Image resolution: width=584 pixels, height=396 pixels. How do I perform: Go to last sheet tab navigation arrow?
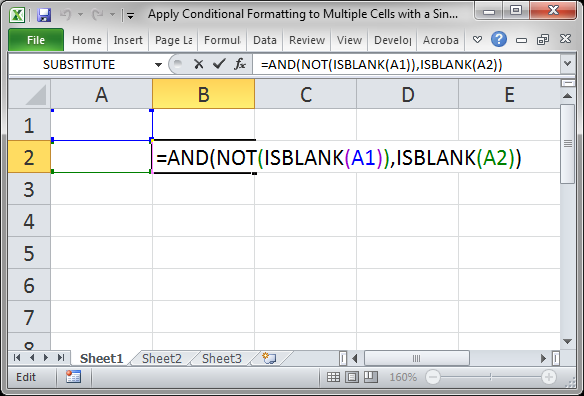click(x=61, y=358)
